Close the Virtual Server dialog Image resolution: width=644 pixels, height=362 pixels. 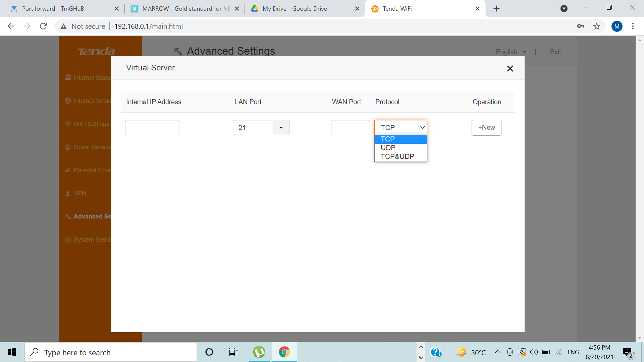pos(510,69)
